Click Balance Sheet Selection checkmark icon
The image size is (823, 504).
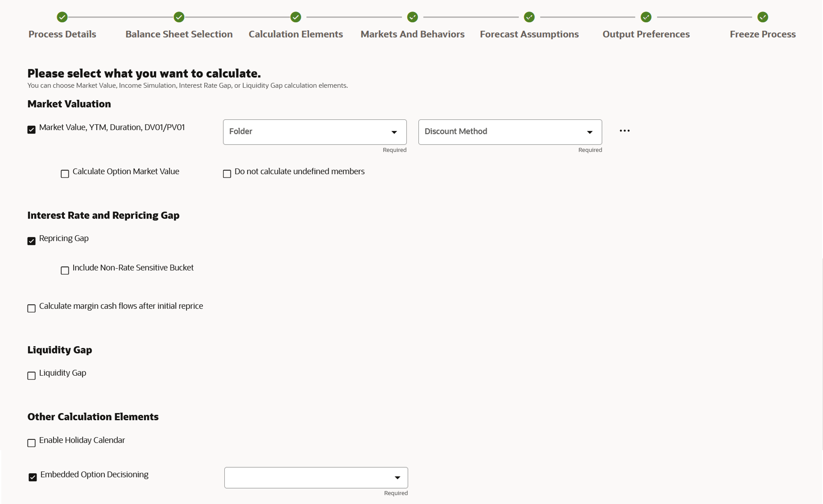(179, 17)
